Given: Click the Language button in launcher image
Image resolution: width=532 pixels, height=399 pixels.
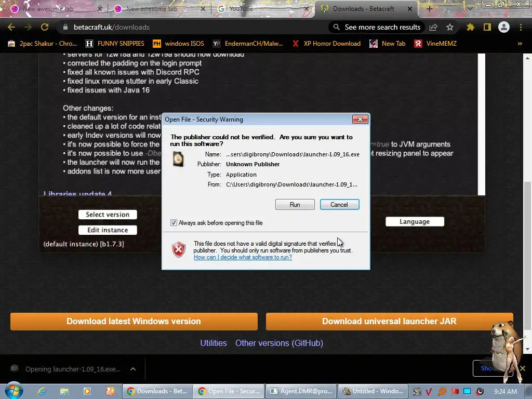Looking at the screenshot, I should 415,221.
